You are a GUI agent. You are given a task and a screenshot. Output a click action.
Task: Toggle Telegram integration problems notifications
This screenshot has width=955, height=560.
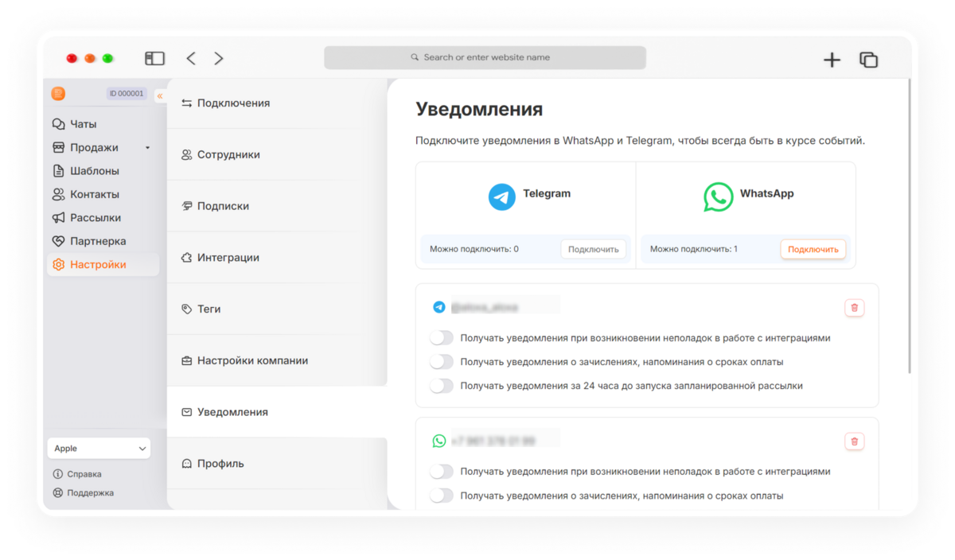[x=441, y=338]
